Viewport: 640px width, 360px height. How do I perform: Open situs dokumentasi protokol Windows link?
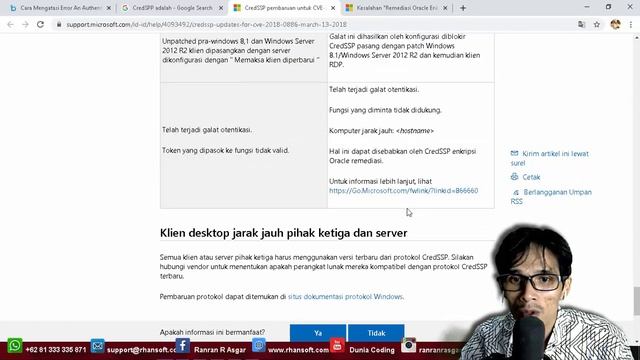click(x=345, y=297)
